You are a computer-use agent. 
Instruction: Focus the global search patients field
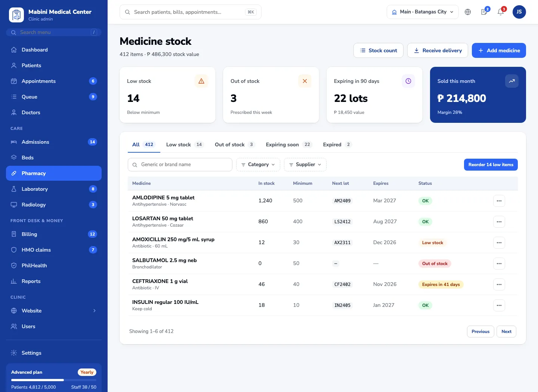coord(191,12)
